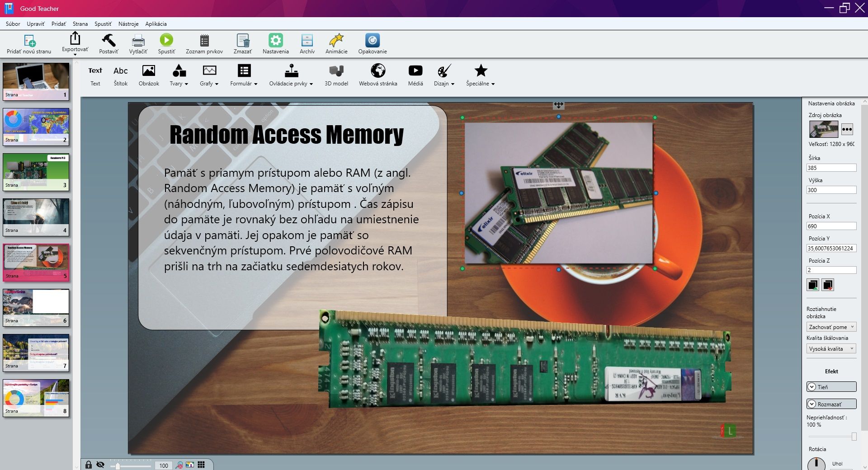The height and width of the screenshot is (470, 868).
Task: Open the Kvalita škálovania dropdown
Action: tap(831, 348)
